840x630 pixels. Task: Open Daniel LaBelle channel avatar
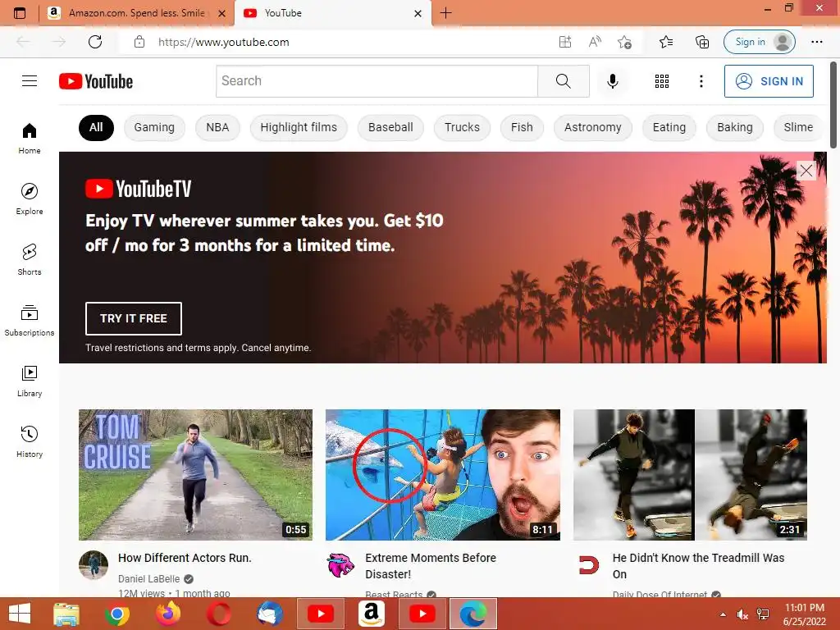[x=94, y=564]
